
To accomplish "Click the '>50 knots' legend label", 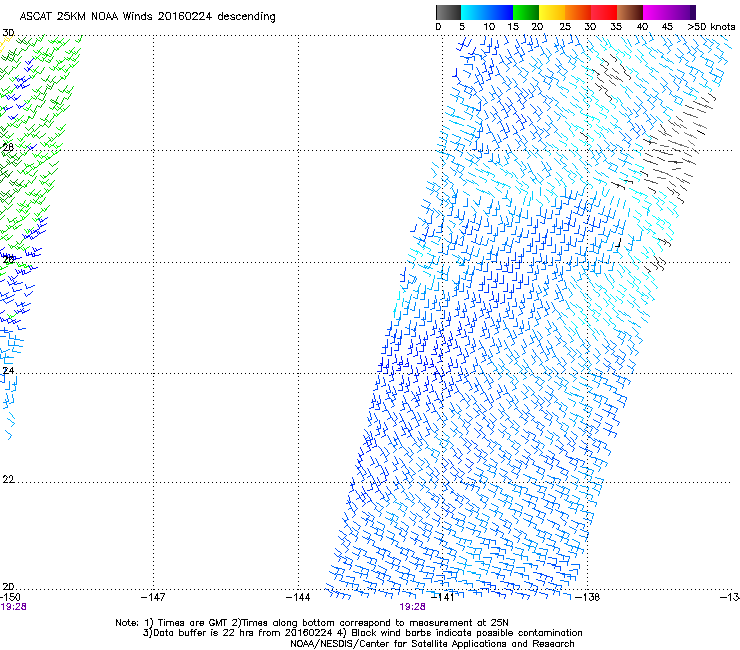I will tap(711, 27).
